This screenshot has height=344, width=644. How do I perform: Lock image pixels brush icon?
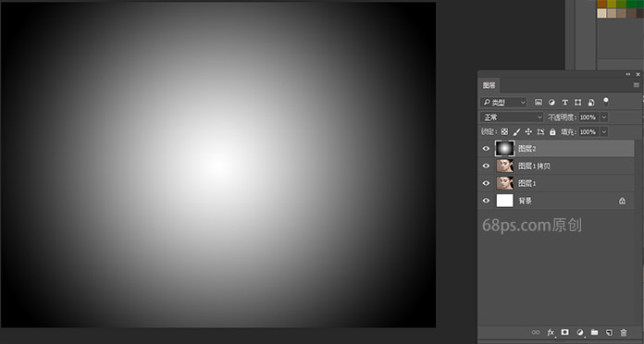(x=516, y=131)
